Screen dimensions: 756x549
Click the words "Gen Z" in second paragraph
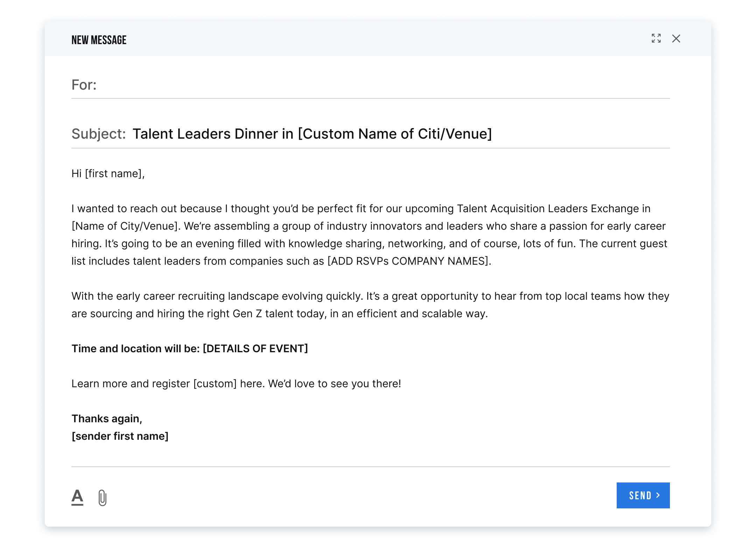point(247,314)
